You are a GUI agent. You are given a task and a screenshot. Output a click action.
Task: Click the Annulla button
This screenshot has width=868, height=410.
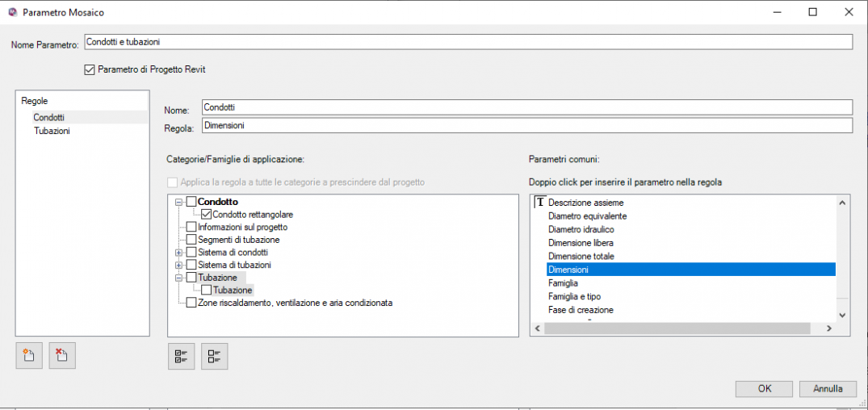(x=828, y=388)
